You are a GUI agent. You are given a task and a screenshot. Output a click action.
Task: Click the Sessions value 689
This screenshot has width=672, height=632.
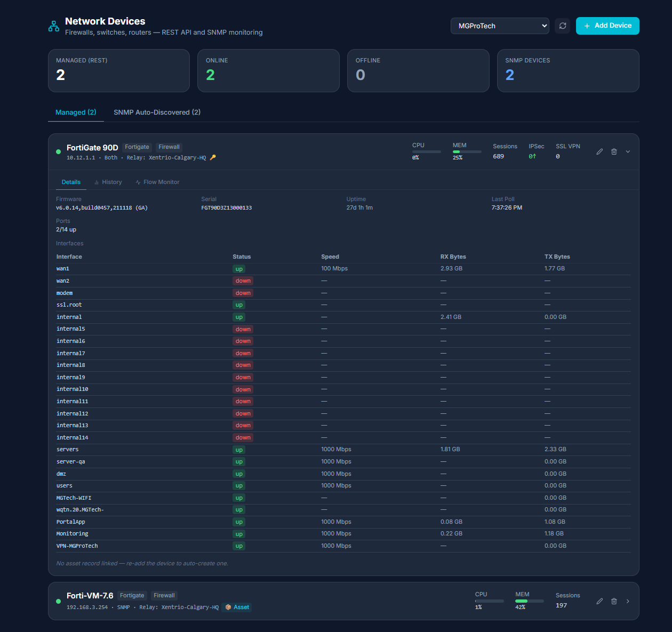click(498, 157)
